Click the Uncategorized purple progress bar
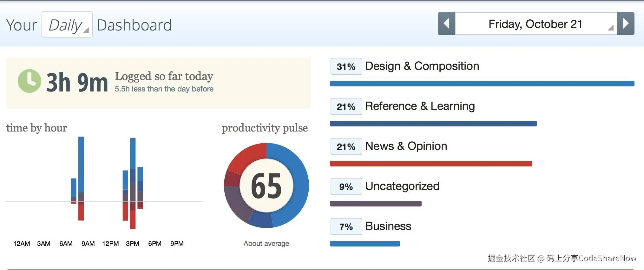This screenshot has width=644, height=270. tap(376, 204)
